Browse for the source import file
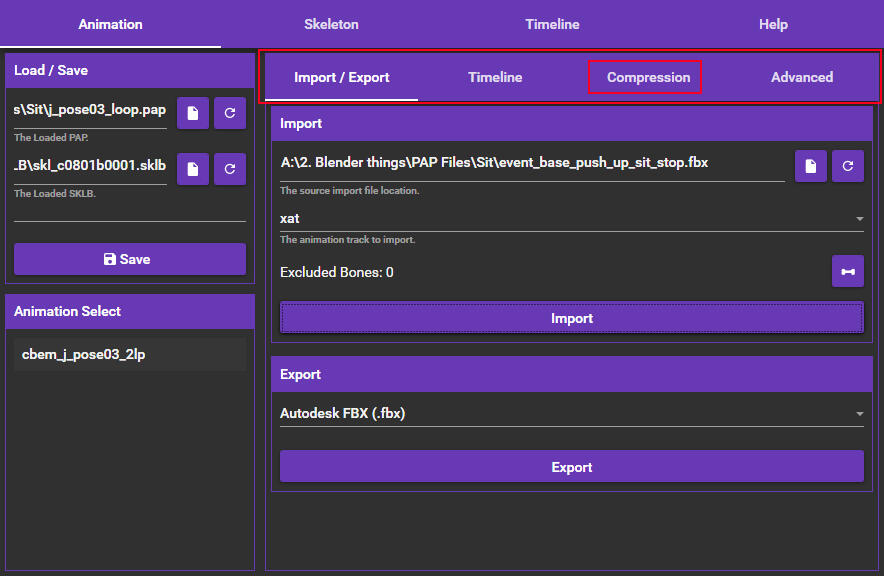The height and width of the screenshot is (576, 884). [810, 166]
